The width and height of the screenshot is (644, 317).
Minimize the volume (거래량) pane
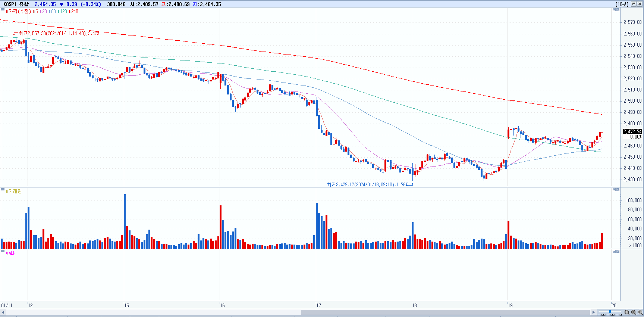[614, 190]
